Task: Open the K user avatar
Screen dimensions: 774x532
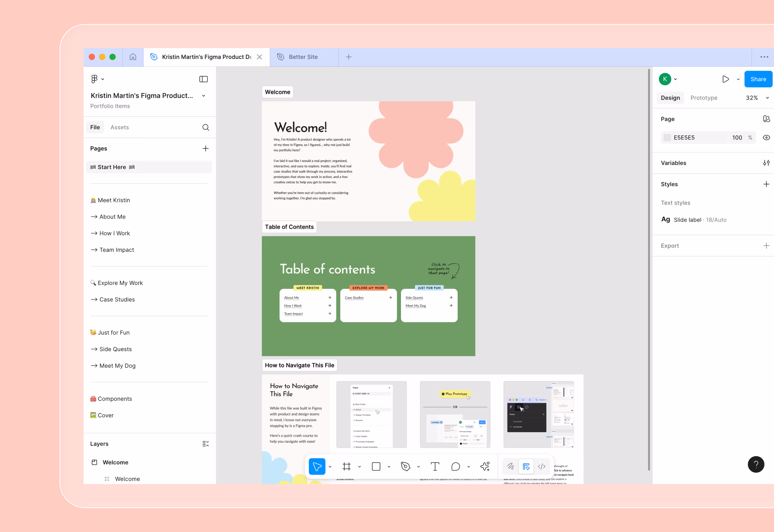Action: (665, 79)
